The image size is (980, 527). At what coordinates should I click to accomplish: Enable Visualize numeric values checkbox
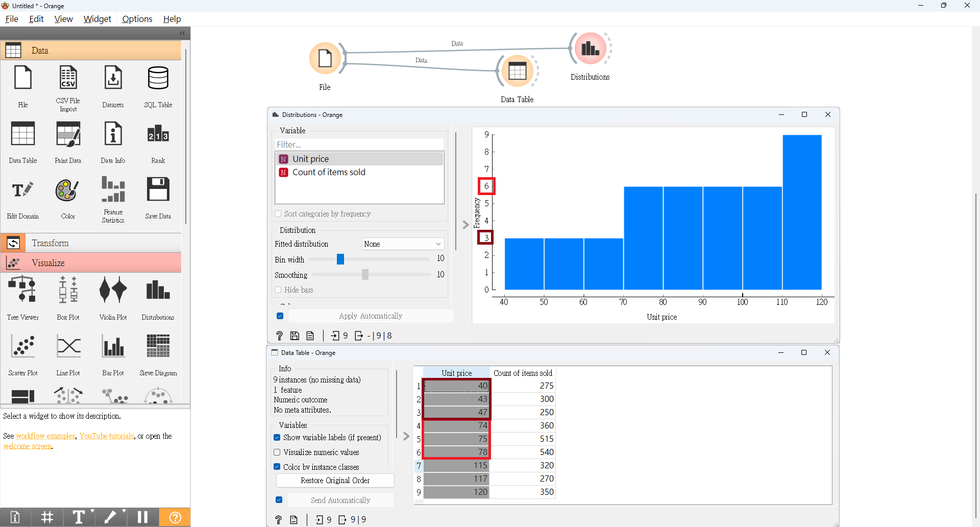(277, 452)
